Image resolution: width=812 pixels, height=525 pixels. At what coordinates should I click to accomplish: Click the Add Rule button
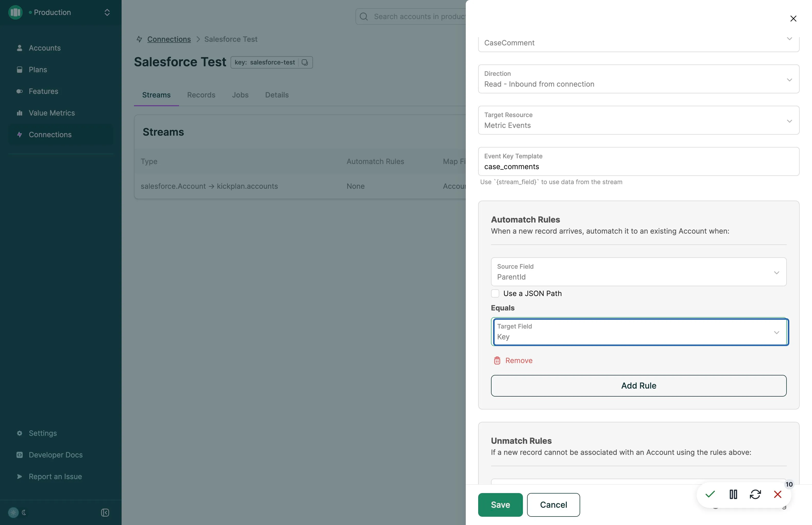click(639, 385)
